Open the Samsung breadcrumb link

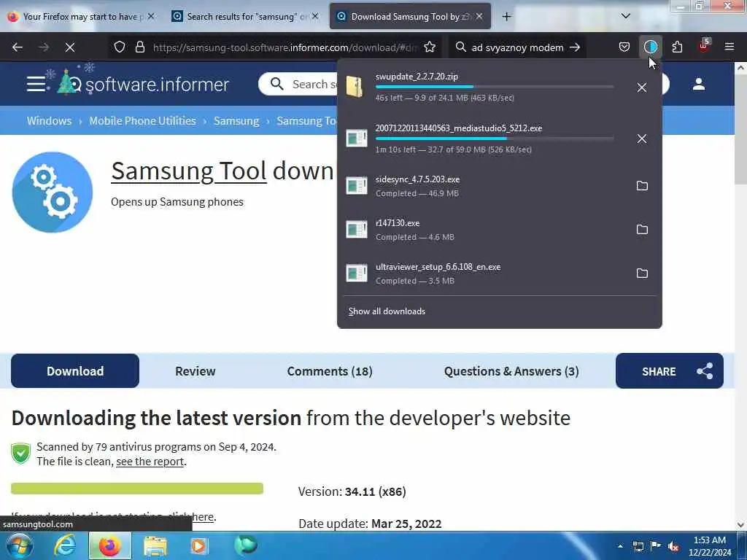tap(236, 121)
